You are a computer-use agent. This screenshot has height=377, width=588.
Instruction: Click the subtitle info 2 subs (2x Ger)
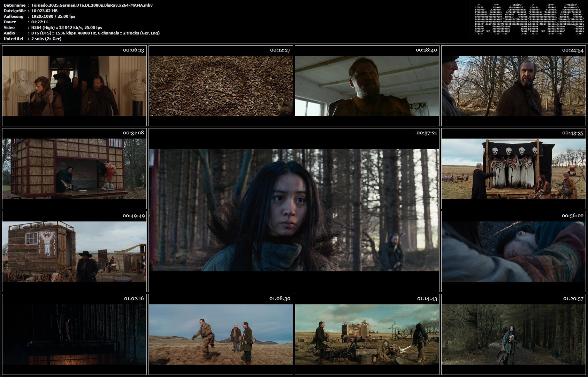(x=46, y=39)
